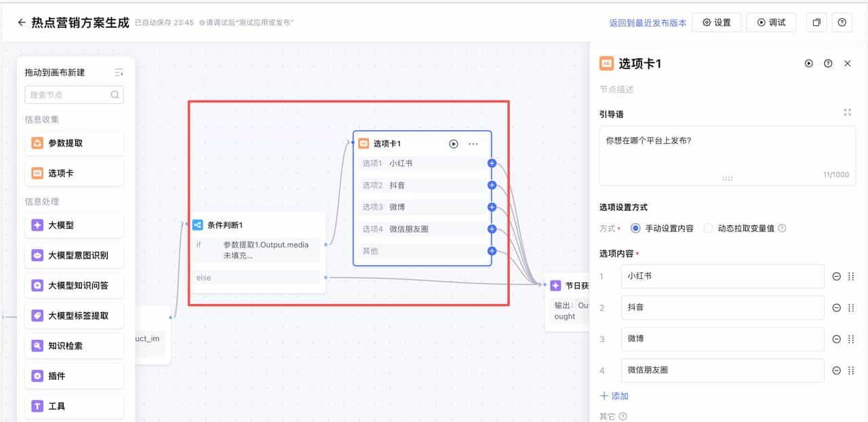
Task: Expand 引导语 to fullscreen view
Action: point(847,112)
